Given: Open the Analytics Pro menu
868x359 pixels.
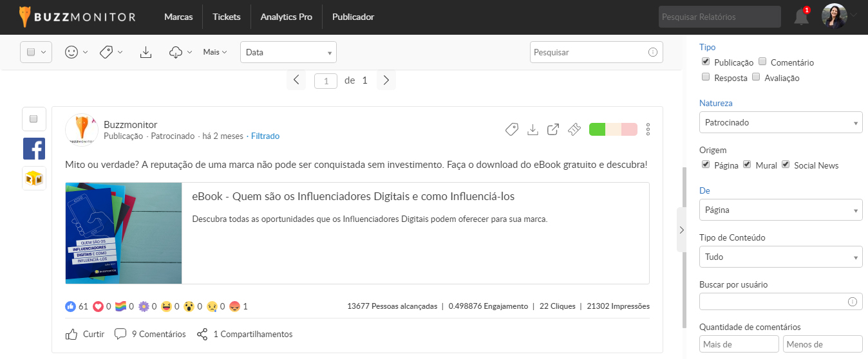Looking at the screenshot, I should [x=286, y=17].
